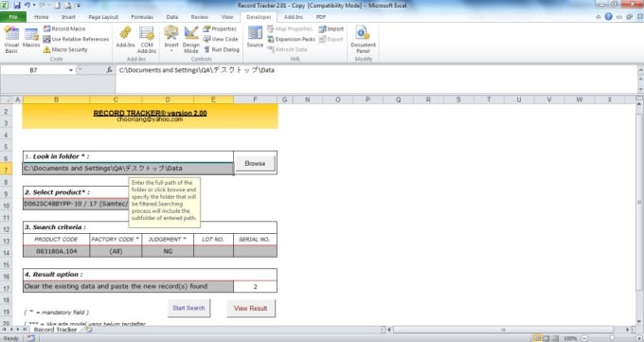This screenshot has height=342, width=644.
Task: Click the vertical scrollbar down arrow
Action: [x=639, y=322]
